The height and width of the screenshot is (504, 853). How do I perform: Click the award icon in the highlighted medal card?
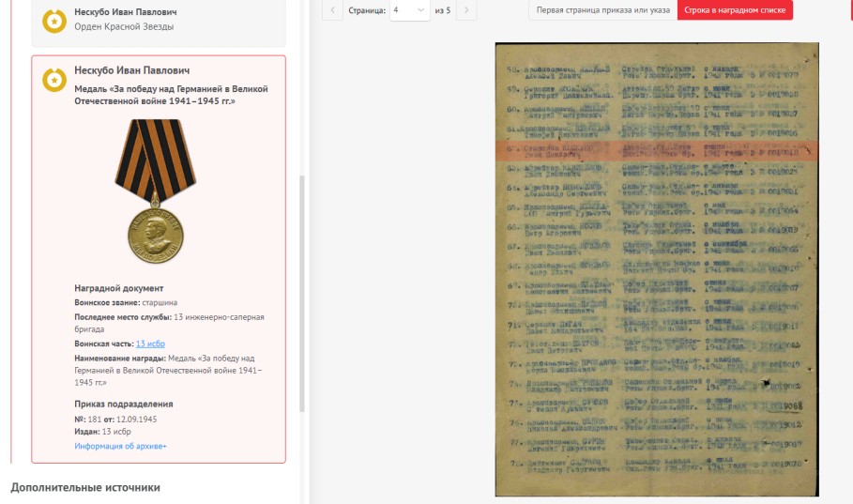point(54,81)
